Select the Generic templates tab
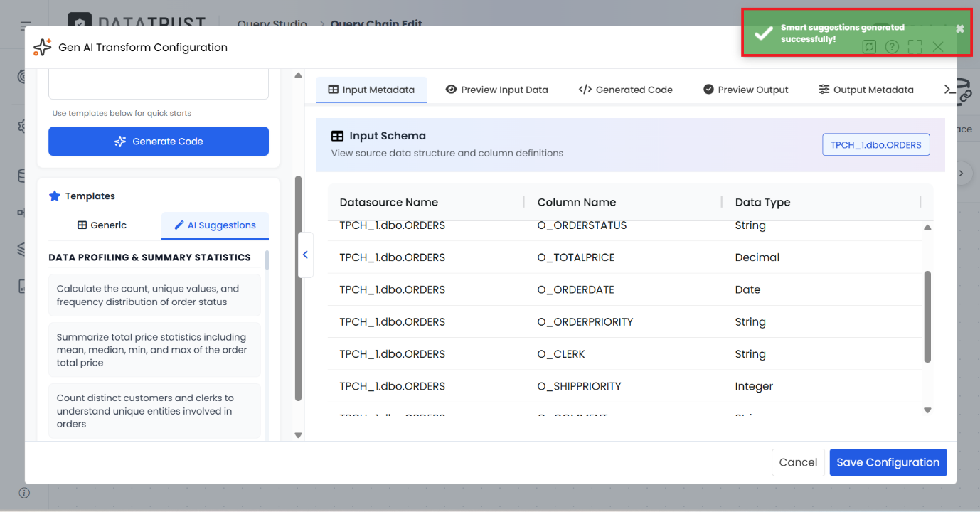The image size is (980, 512). [x=102, y=225]
